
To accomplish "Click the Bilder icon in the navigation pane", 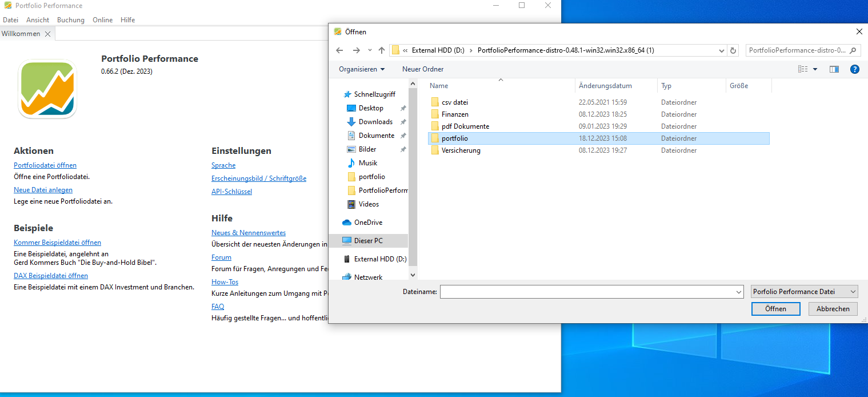I will click(351, 149).
